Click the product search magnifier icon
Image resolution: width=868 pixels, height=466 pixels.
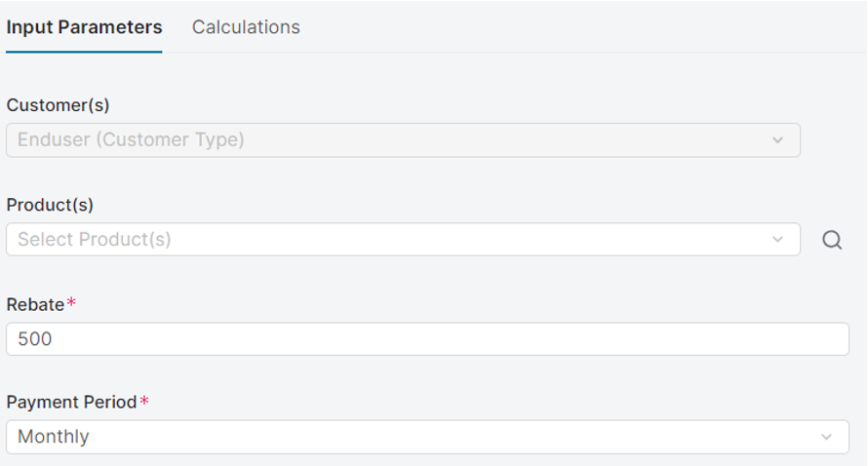tap(832, 240)
